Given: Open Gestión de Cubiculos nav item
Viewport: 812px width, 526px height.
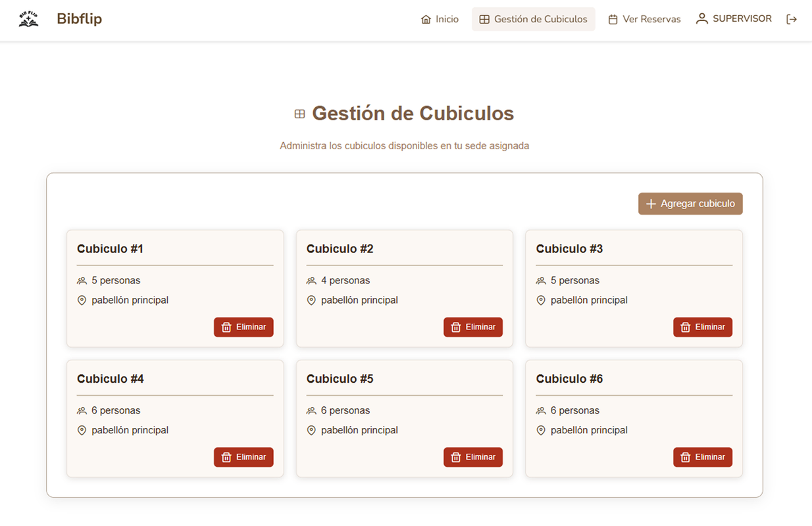Looking at the screenshot, I should pos(533,19).
